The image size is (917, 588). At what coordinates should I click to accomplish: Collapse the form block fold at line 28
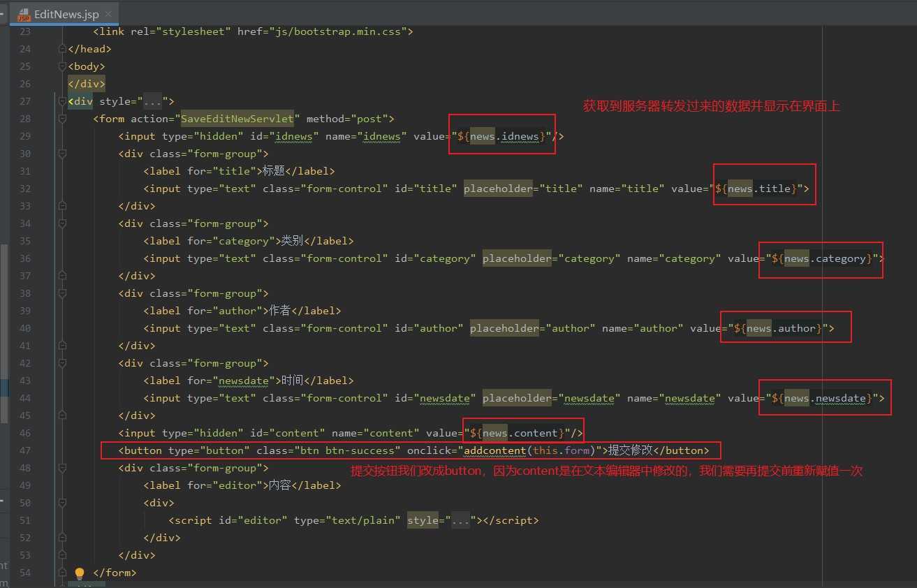pyautogui.click(x=62, y=119)
